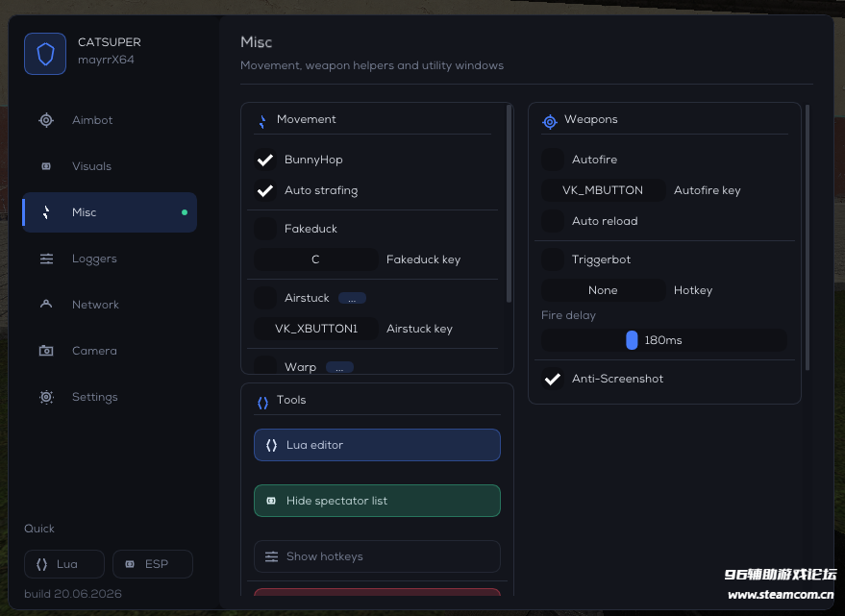Click the Network sidebar icon
845x616 pixels.
click(46, 304)
